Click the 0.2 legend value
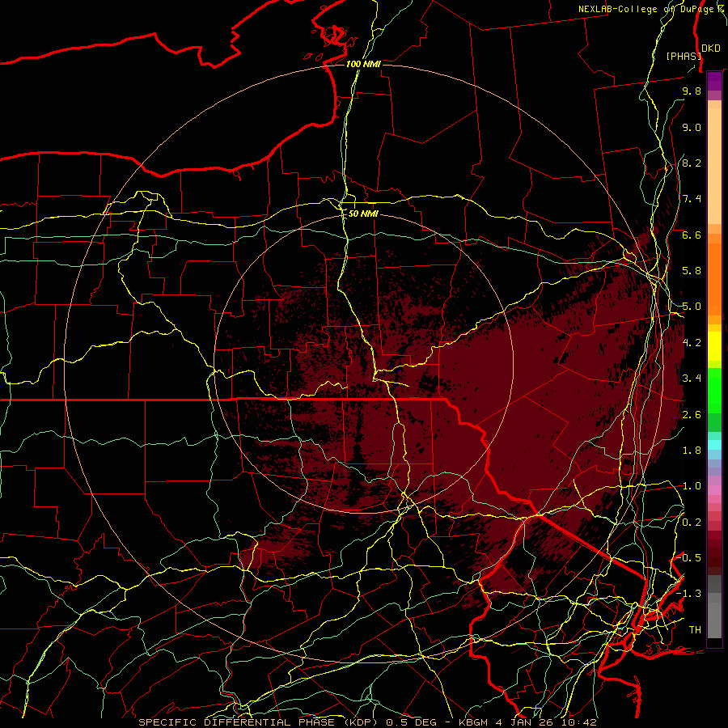Image resolution: width=728 pixels, height=728 pixels. (x=692, y=522)
